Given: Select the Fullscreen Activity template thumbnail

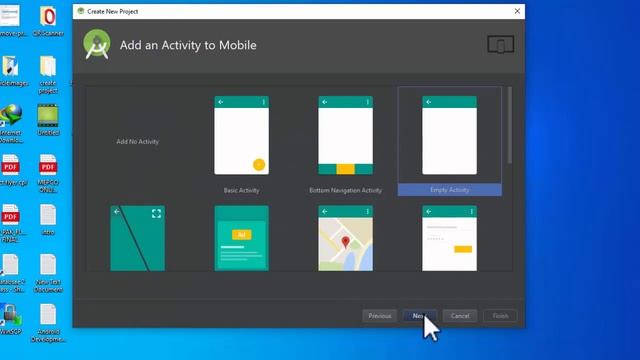Looking at the screenshot, I should [138, 238].
